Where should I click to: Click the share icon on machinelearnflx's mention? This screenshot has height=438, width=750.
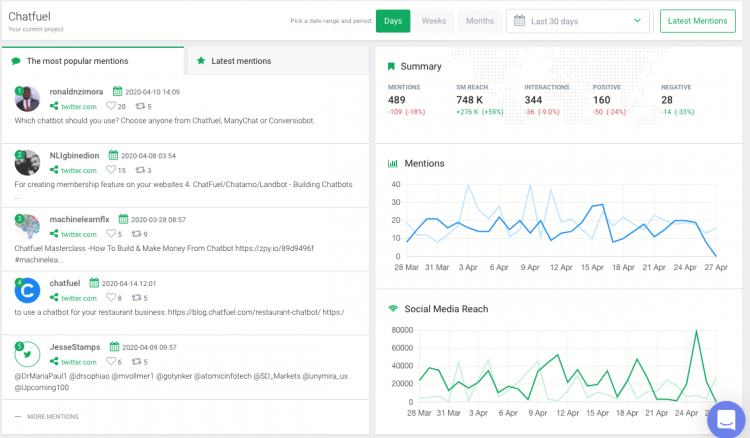[x=54, y=233]
